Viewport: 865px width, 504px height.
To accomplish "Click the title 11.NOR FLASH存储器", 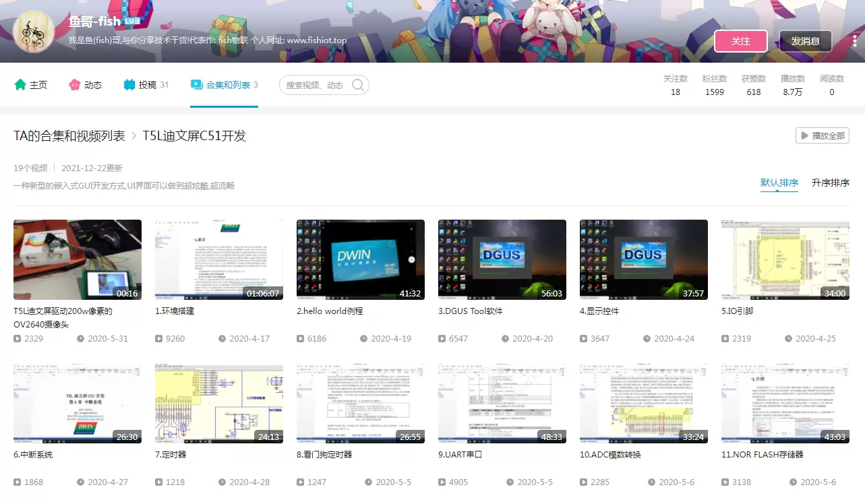I will click(x=763, y=455).
